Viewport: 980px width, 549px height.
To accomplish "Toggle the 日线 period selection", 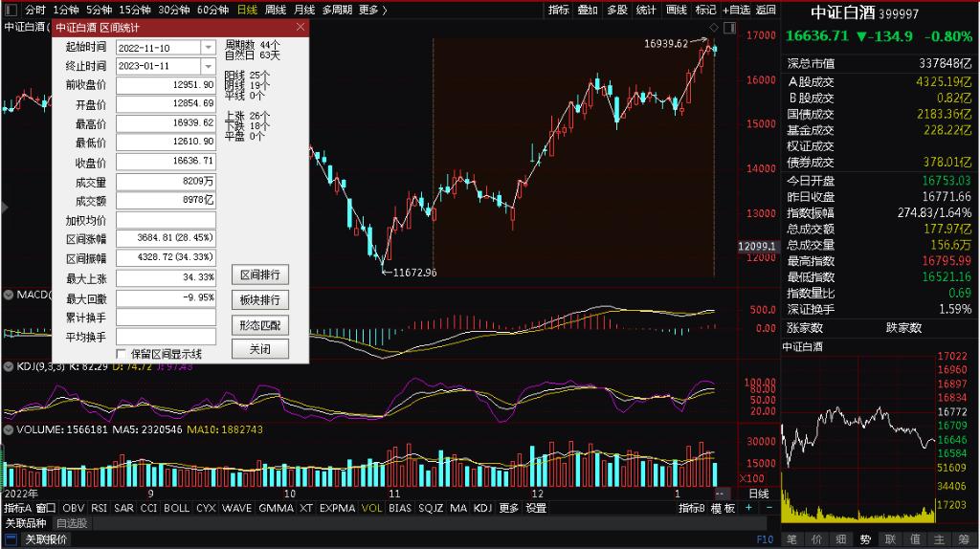I will click(x=246, y=10).
